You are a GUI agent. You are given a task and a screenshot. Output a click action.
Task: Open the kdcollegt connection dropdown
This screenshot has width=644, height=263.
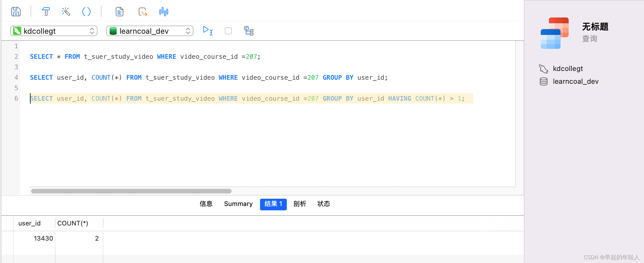tap(54, 31)
